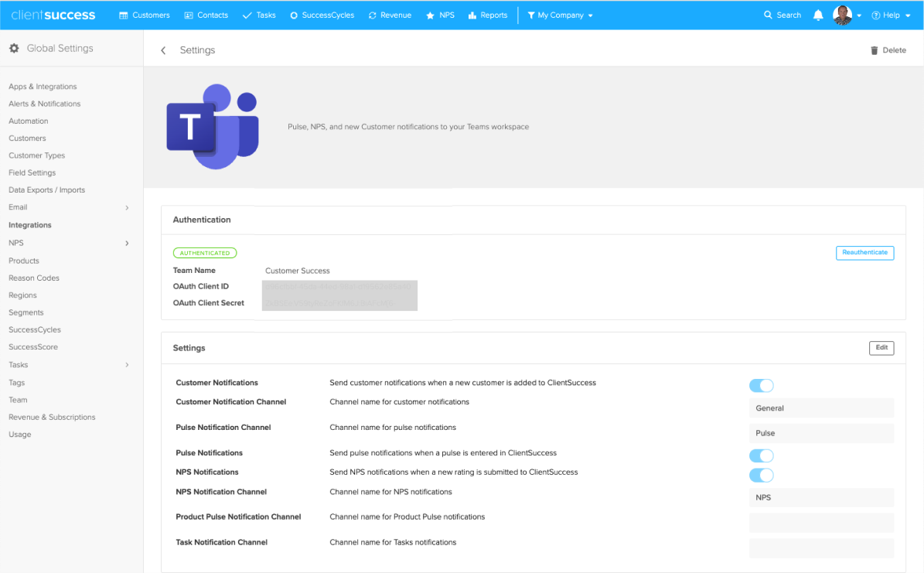Expand the user profile dropdown arrow
The height and width of the screenshot is (573, 924).
tap(859, 16)
